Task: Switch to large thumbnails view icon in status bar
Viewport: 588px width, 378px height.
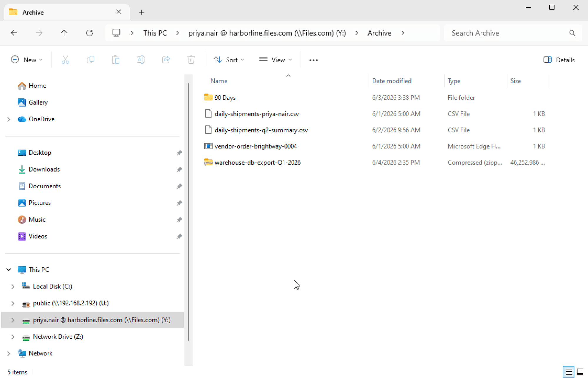Action: pos(580,372)
